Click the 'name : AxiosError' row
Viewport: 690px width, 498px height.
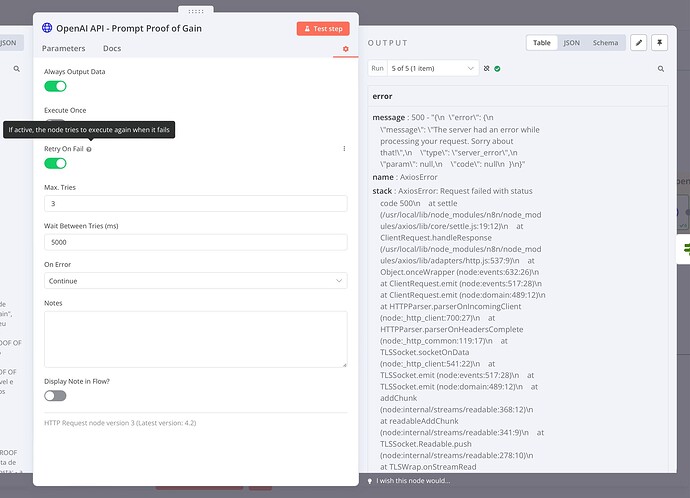(x=405, y=177)
